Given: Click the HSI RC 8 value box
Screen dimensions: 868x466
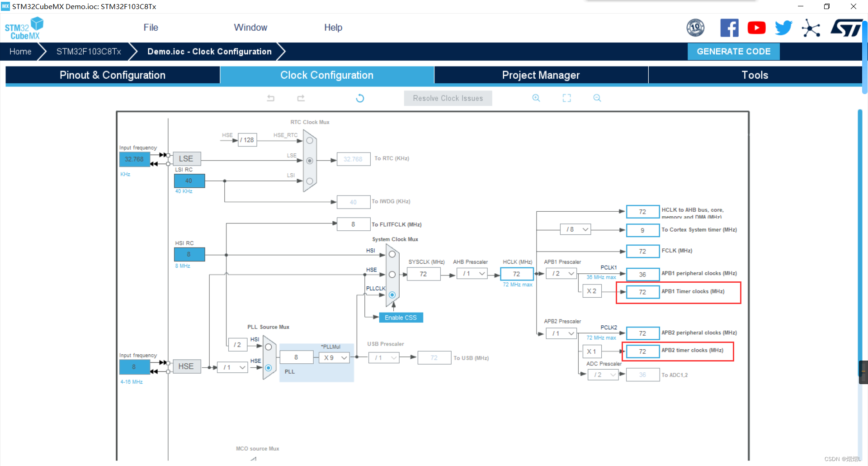Looking at the screenshot, I should 189,254.
